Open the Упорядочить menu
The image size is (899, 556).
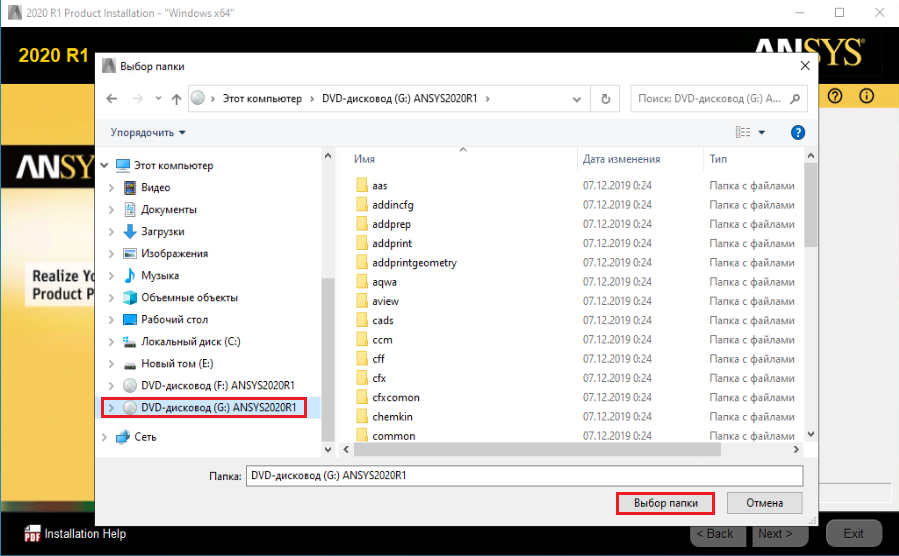click(x=148, y=132)
